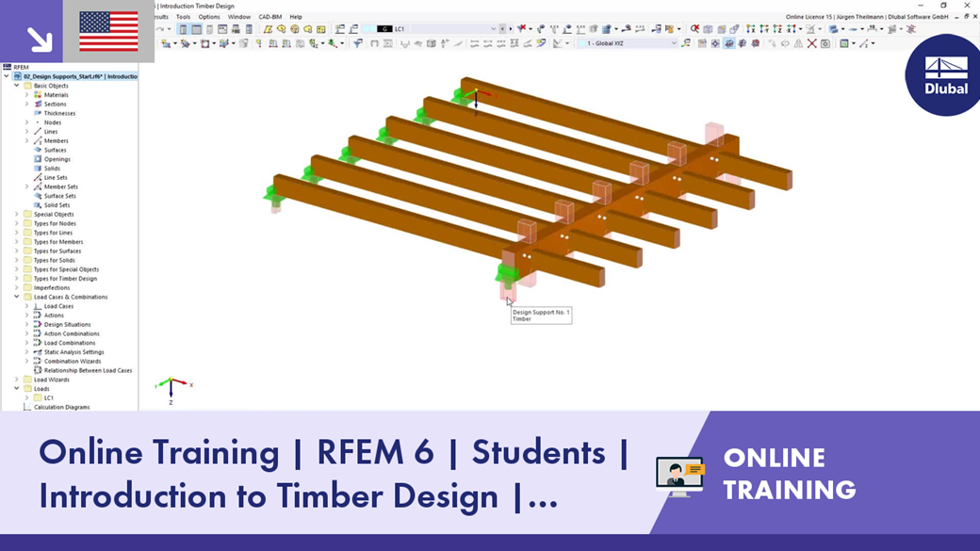The image size is (980, 551).
Task: Click the cancel search red X icon
Action: tap(695, 29)
